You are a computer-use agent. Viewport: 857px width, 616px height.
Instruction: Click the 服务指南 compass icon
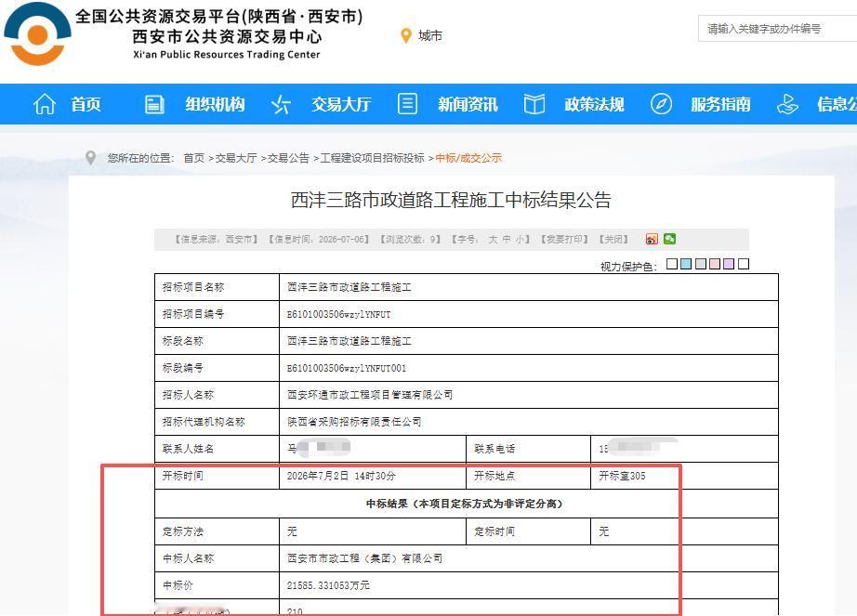pyautogui.click(x=661, y=104)
